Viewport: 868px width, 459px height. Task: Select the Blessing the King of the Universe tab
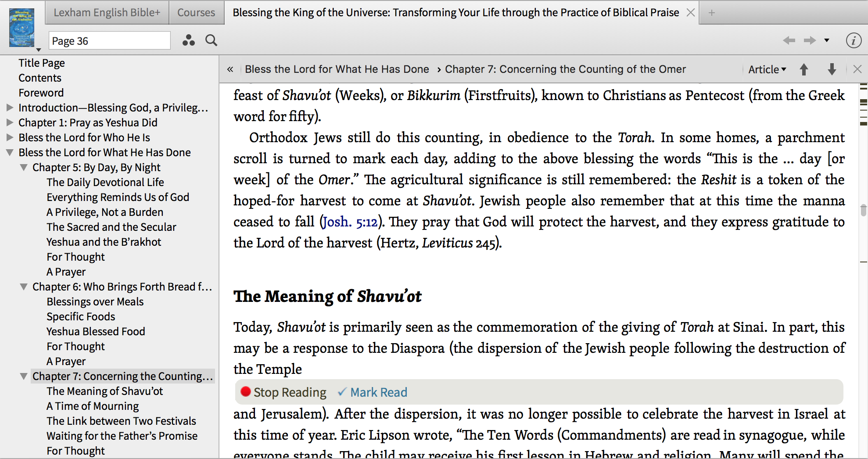click(456, 13)
